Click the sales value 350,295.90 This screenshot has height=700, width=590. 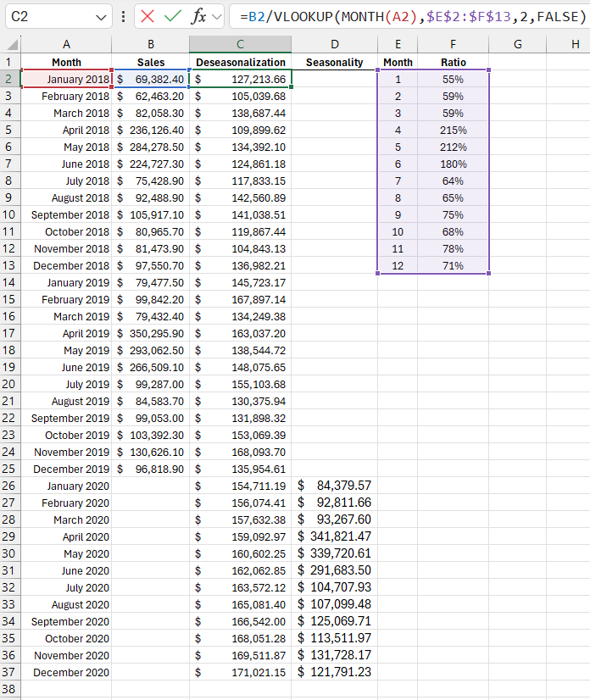click(x=151, y=334)
